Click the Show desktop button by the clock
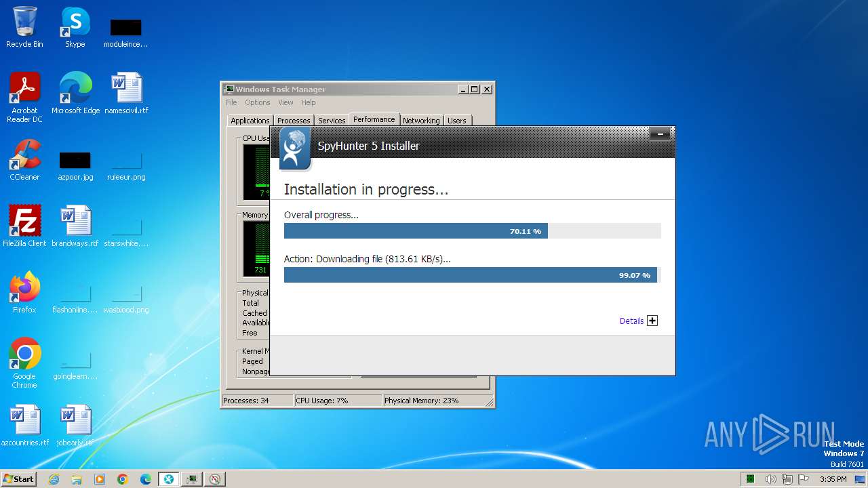868x488 pixels. click(861, 479)
